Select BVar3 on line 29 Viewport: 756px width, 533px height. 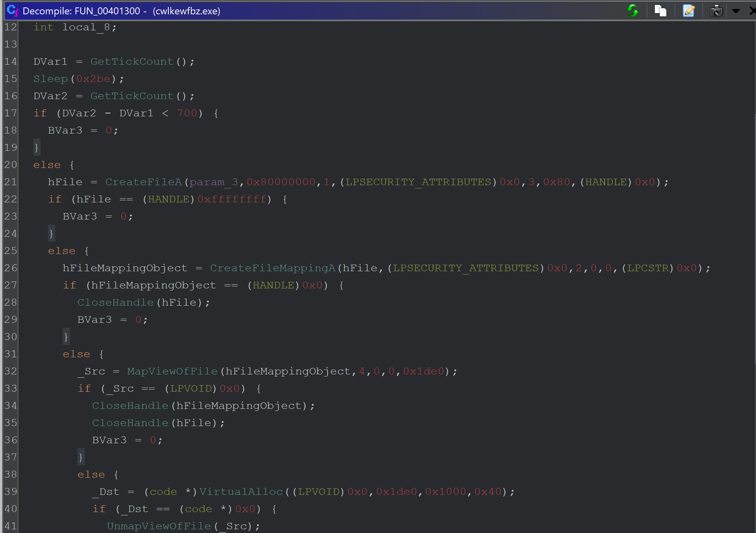(95, 320)
